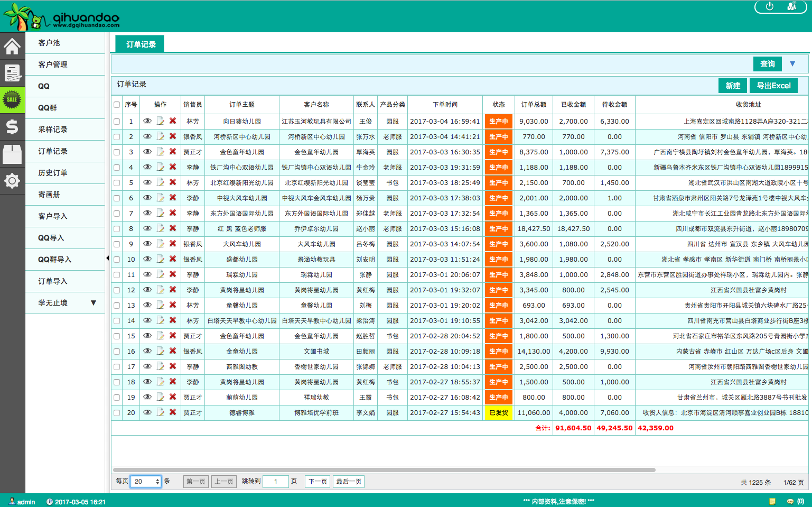Delete order row 10 with red X
The height and width of the screenshot is (507, 812).
click(x=173, y=259)
